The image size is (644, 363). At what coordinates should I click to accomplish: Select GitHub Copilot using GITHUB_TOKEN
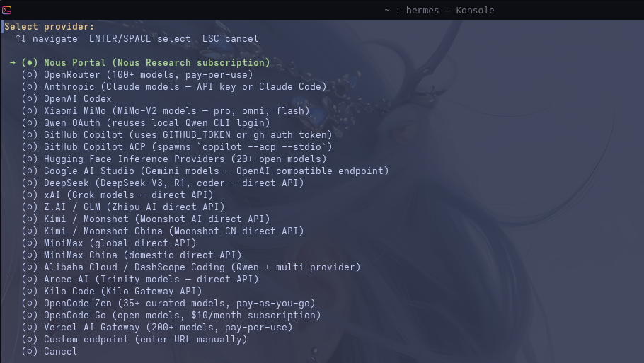pos(177,134)
